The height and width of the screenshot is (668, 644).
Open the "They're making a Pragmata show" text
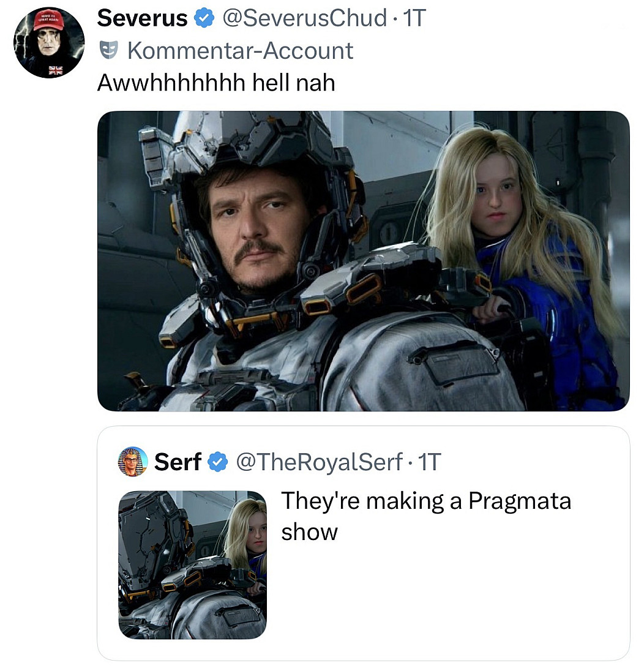pyautogui.click(x=425, y=516)
